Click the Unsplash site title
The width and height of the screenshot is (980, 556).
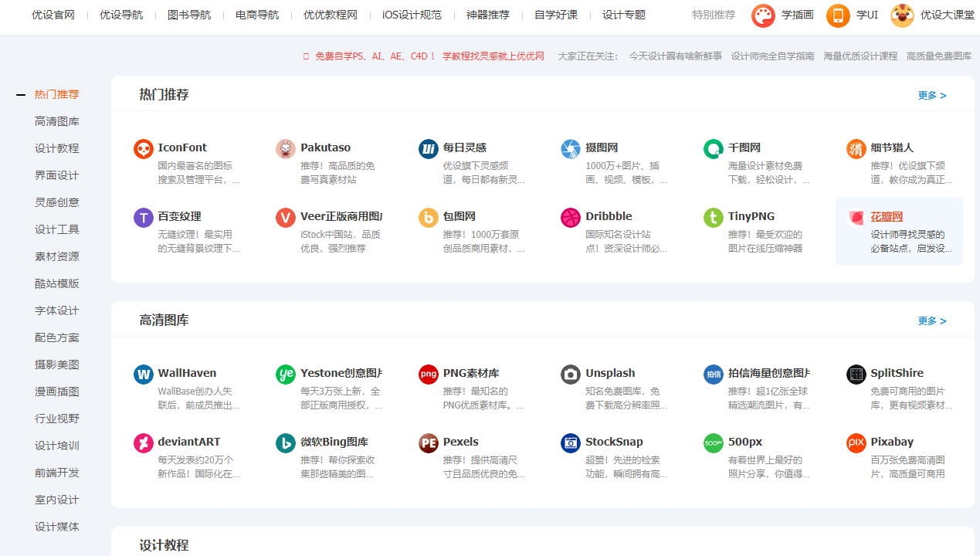click(x=610, y=373)
